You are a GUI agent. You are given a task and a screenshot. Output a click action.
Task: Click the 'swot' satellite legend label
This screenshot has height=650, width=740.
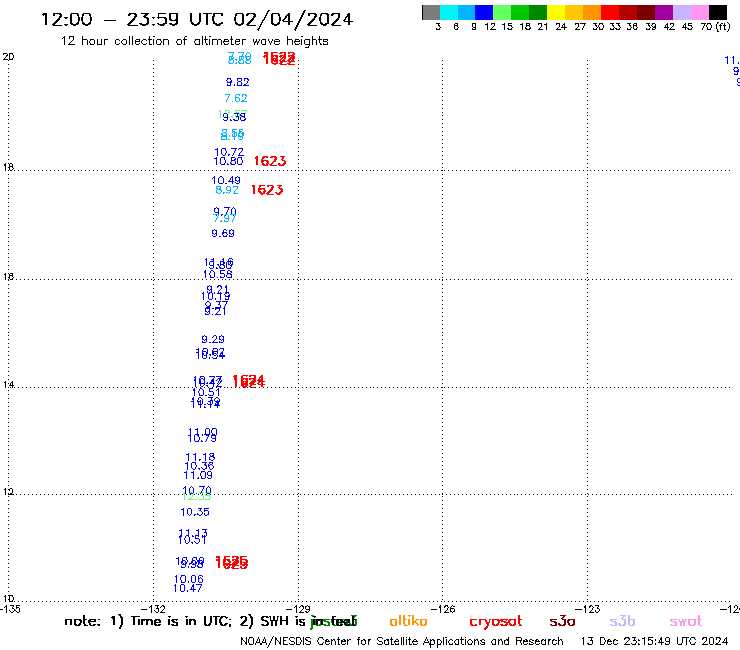pos(686,622)
